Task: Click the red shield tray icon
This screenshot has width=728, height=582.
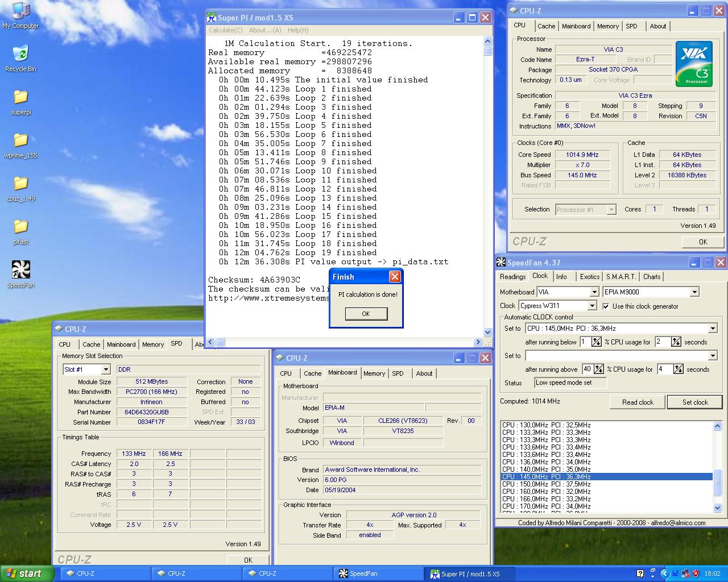Action: click(x=696, y=573)
